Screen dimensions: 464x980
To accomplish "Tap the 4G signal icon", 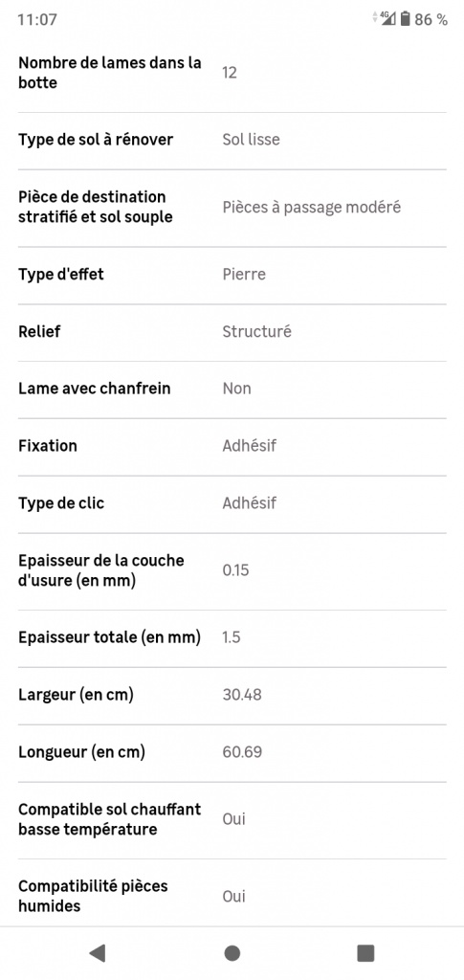I will 388,19.
